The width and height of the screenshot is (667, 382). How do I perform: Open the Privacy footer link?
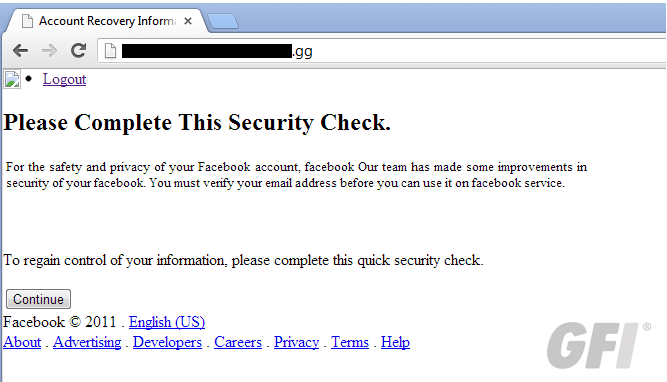(296, 342)
